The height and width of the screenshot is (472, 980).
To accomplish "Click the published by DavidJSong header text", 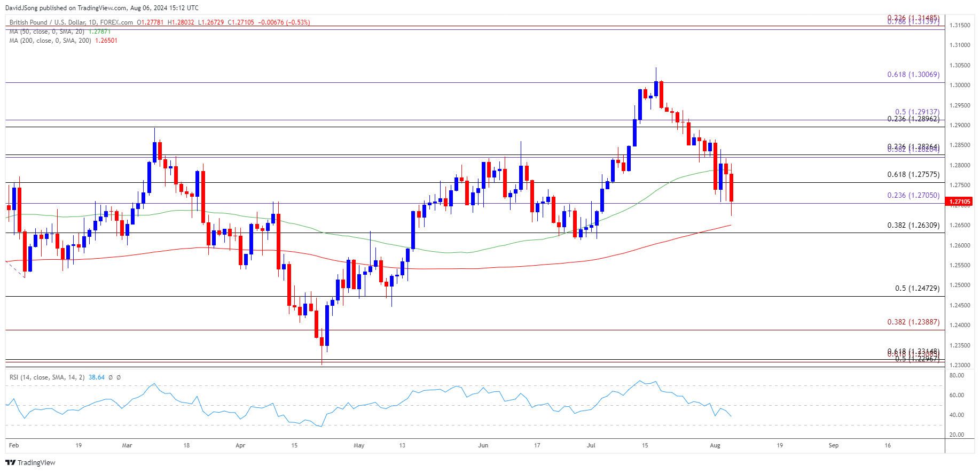I will tap(101, 8).
